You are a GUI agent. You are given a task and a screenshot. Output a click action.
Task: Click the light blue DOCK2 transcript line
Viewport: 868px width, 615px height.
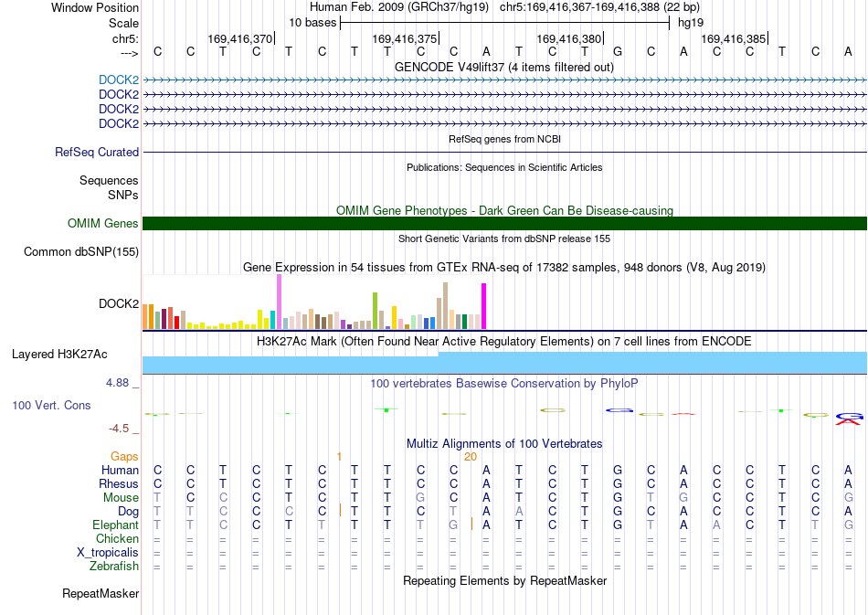point(505,80)
